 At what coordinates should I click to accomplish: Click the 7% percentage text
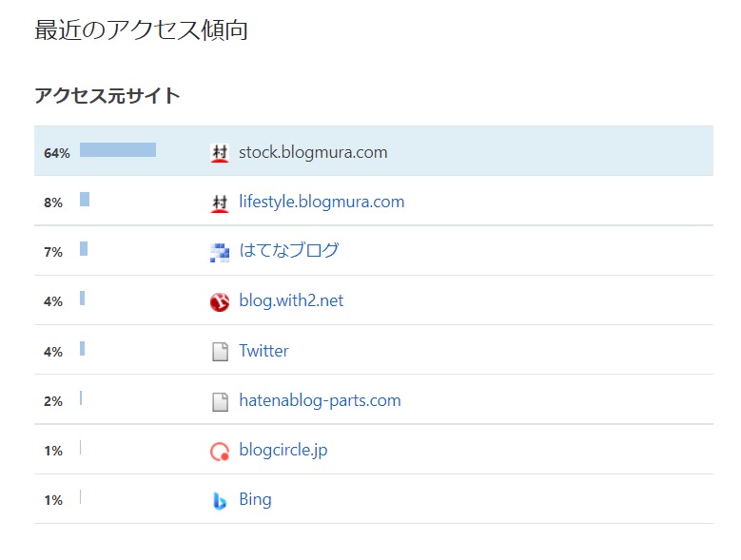pyautogui.click(x=53, y=253)
